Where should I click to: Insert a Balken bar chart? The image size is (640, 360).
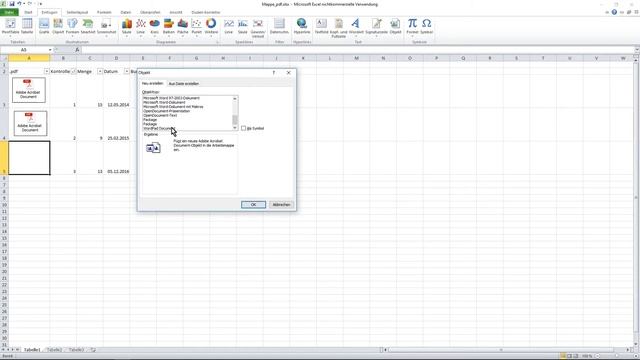(169, 26)
